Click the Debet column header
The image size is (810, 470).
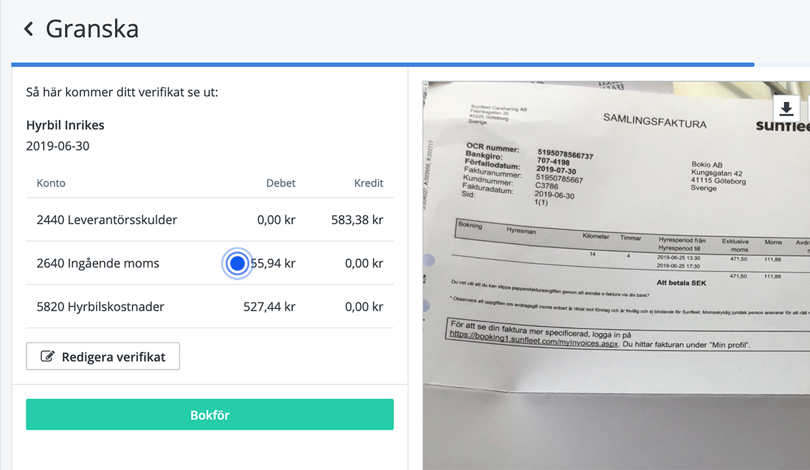[280, 183]
